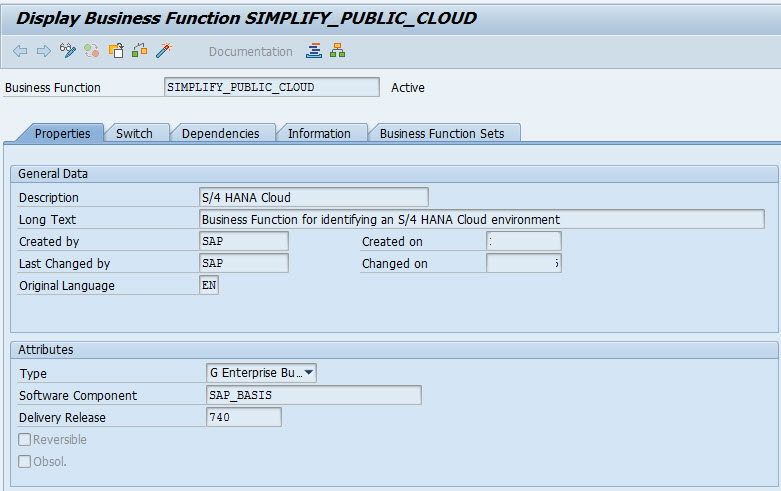Open the Documentation button
This screenshot has width=781, height=491.
(x=251, y=51)
